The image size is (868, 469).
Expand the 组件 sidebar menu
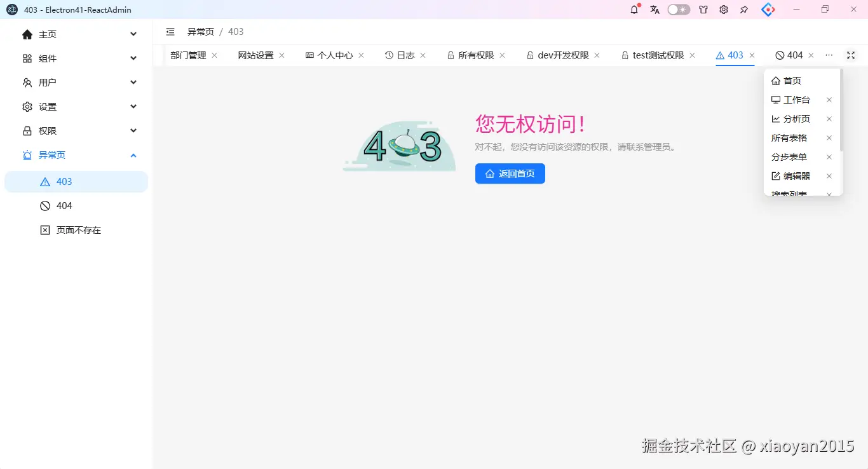[x=80, y=58]
